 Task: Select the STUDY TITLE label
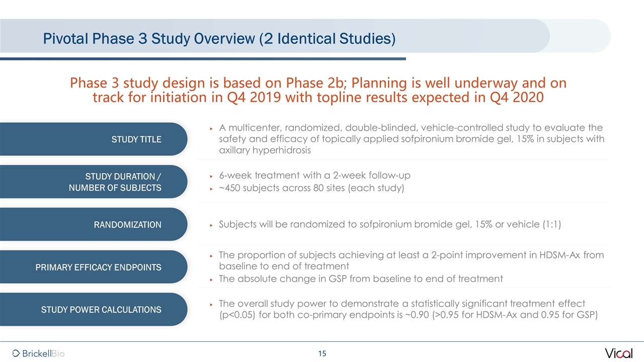point(136,139)
